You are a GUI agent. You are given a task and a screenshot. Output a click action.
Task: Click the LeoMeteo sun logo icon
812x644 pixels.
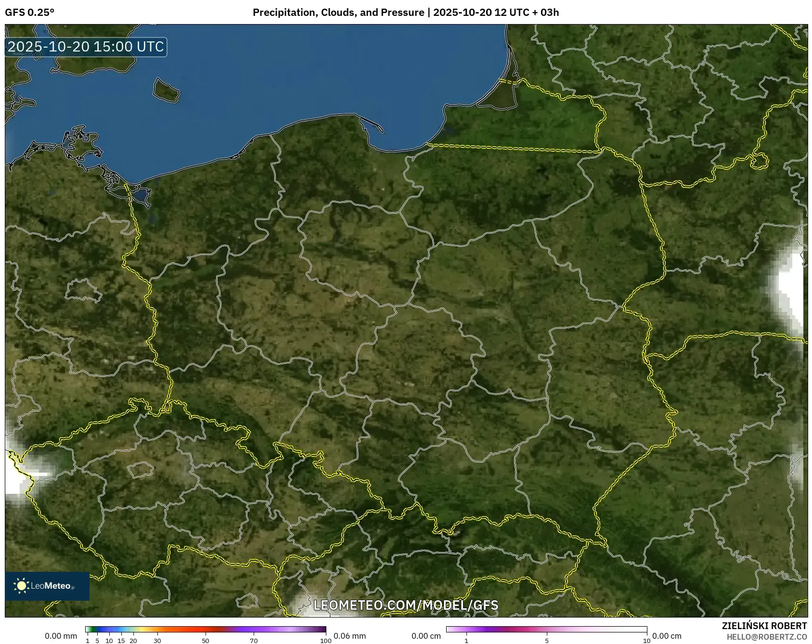[21, 585]
